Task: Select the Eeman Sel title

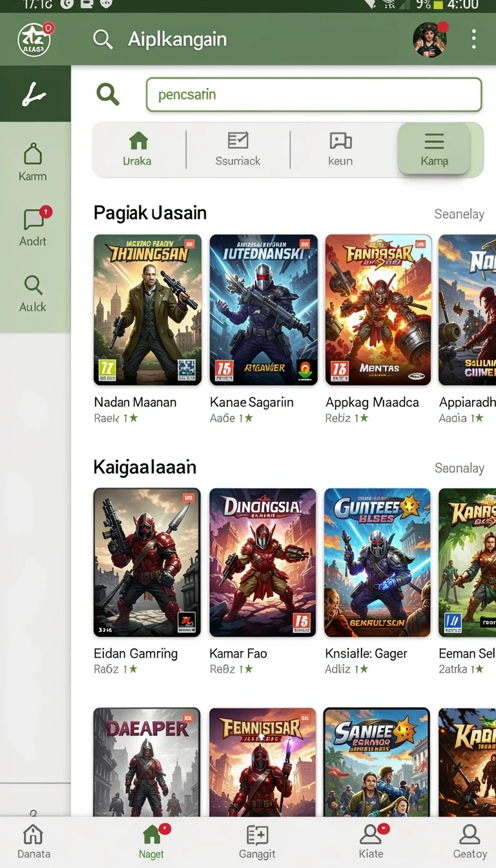Action: tap(467, 654)
